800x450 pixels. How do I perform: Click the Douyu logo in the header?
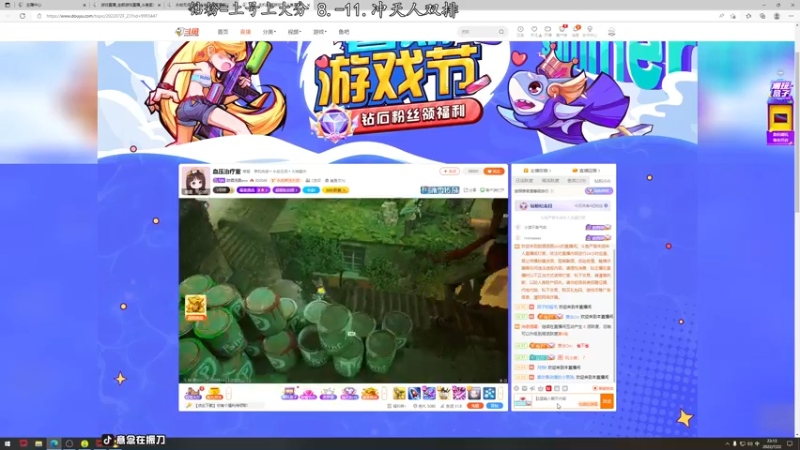187,32
